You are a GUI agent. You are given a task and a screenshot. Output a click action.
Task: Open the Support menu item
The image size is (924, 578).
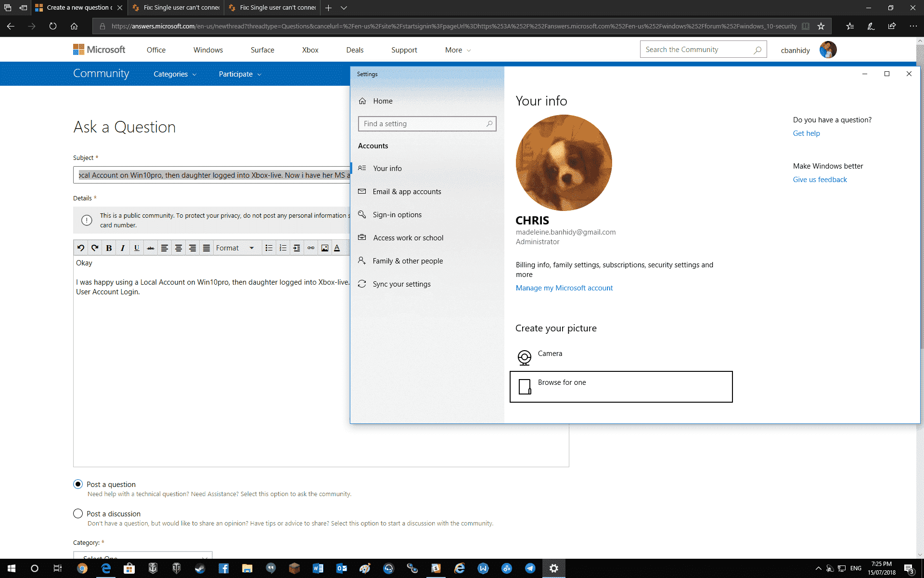click(404, 50)
